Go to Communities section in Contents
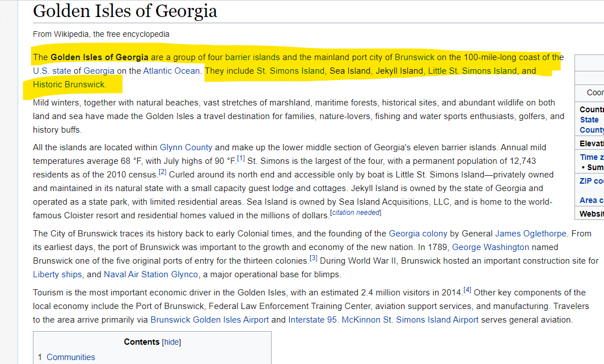Image resolution: width=604 pixels, height=364 pixels. [70, 357]
